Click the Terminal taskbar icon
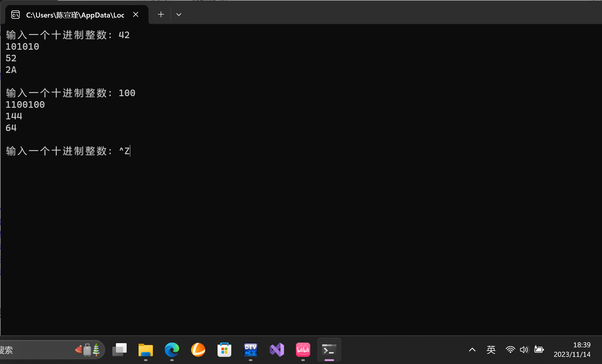 pyautogui.click(x=329, y=350)
